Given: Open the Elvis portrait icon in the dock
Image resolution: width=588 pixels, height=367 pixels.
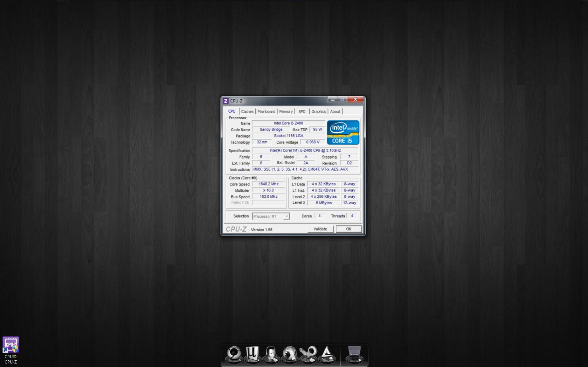Looking at the screenshot, I should [271, 354].
